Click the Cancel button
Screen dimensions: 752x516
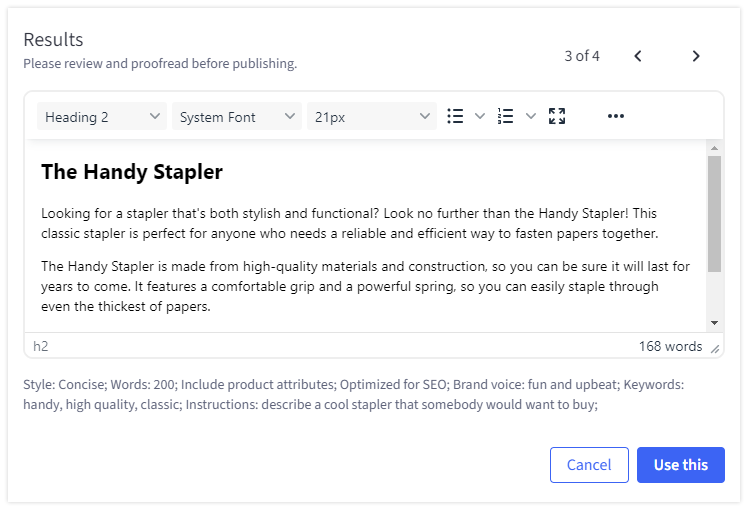tap(589, 465)
